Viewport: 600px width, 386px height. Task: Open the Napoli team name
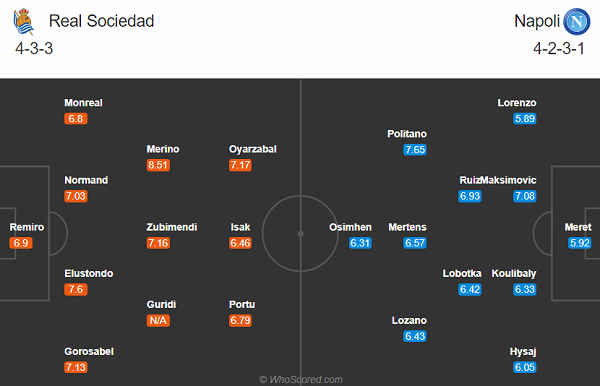[537, 21]
